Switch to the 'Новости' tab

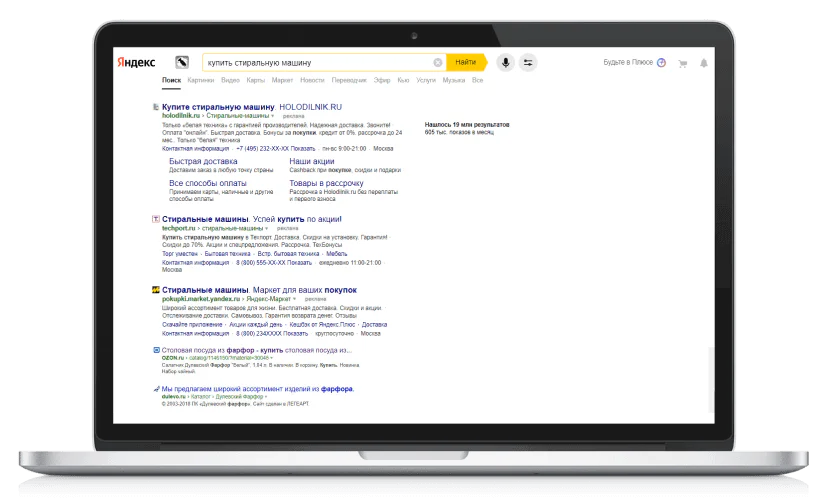pyautogui.click(x=312, y=80)
